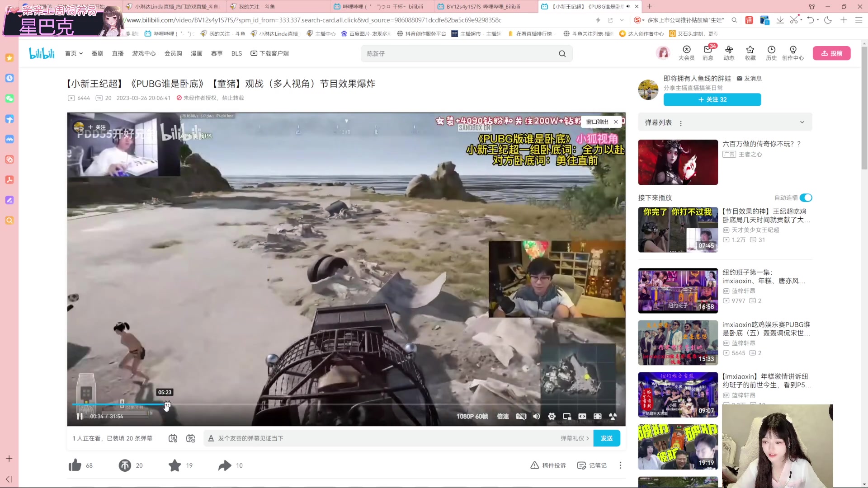Open 1080P 60帧 quality selector
Screen dimensions: 868x488
pyautogui.click(x=472, y=416)
